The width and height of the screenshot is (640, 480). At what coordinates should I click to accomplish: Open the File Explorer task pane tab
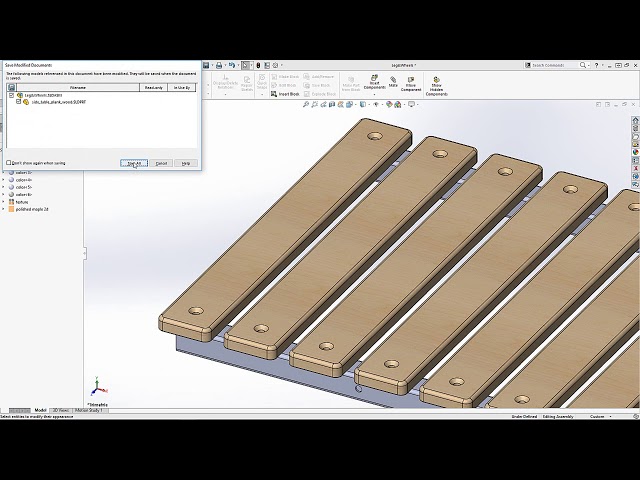(636, 136)
